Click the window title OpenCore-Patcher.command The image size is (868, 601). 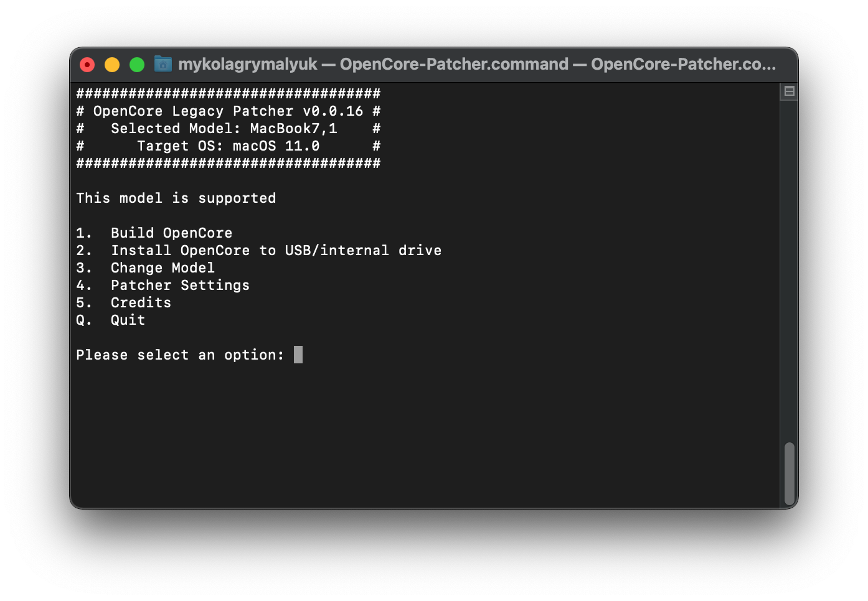pyautogui.click(x=454, y=64)
